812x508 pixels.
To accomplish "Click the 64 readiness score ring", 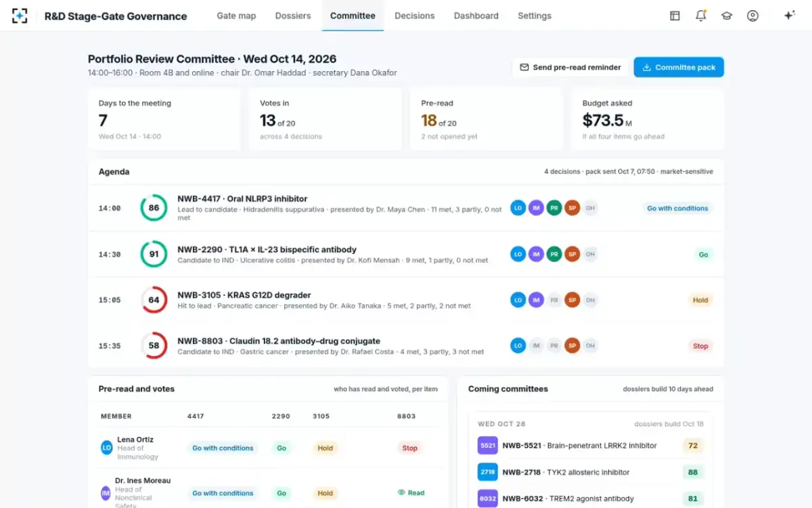I will tap(154, 300).
